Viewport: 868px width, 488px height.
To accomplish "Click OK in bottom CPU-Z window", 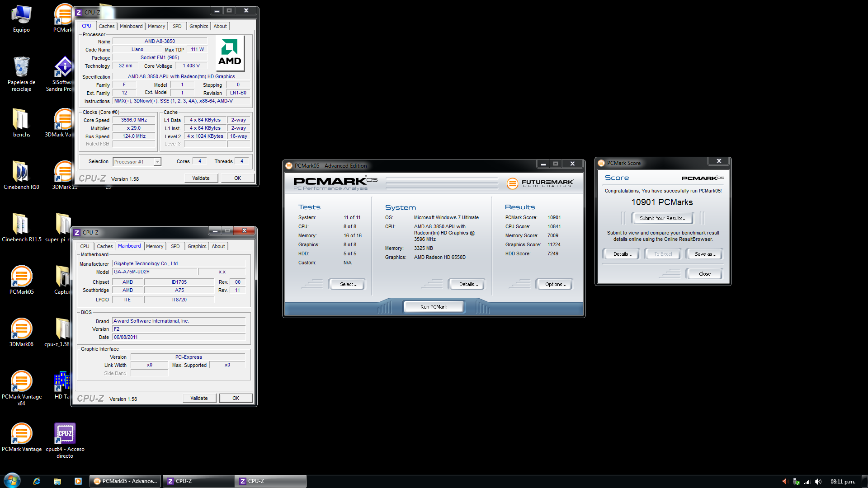I will click(236, 398).
